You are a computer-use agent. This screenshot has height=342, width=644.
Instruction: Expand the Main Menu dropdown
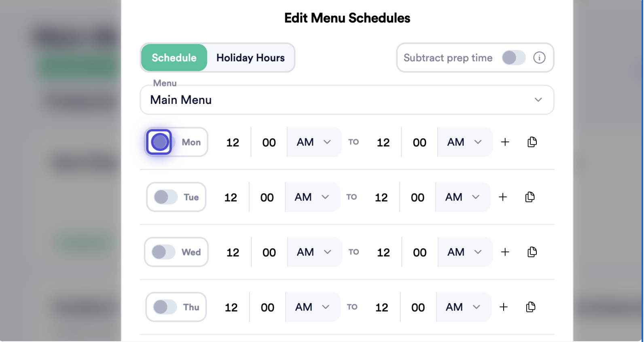pyautogui.click(x=347, y=100)
